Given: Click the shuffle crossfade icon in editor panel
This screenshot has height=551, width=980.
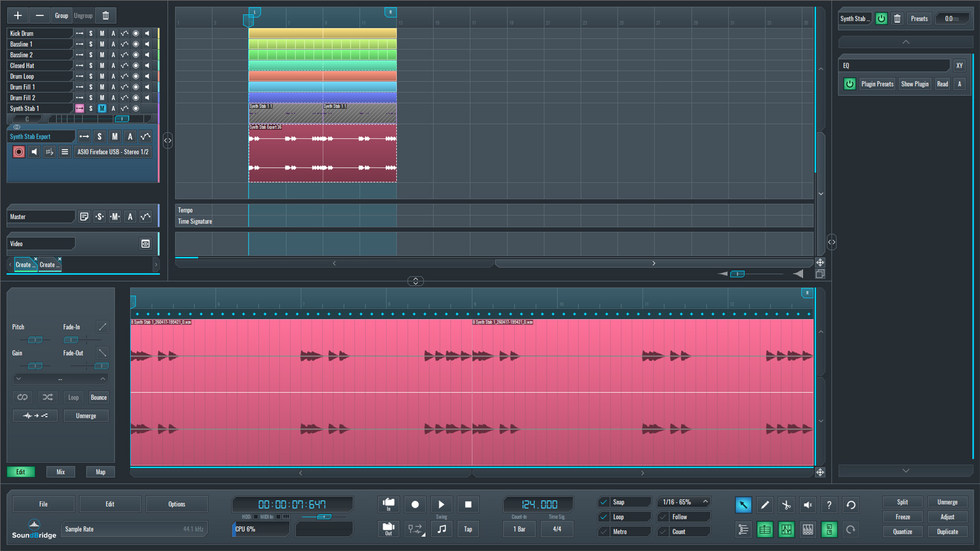Looking at the screenshot, I should click(x=47, y=397).
